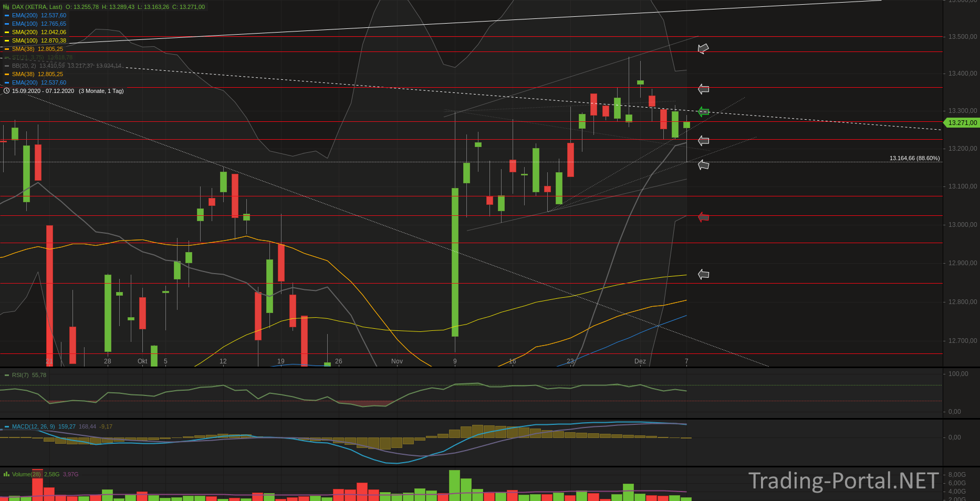980x501 pixels.
Task: Open the DAX (XETRA, Last) title label
Action: 37,7
